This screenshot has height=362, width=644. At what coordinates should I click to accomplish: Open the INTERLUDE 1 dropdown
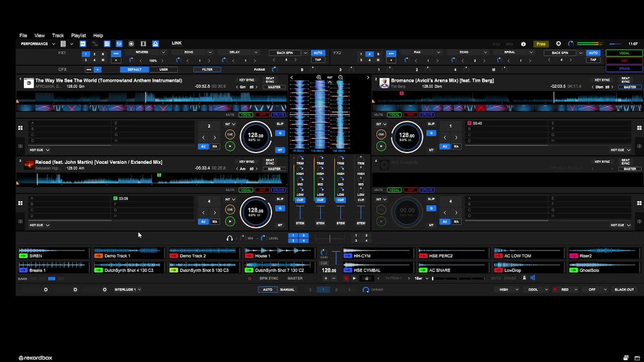[127, 290]
